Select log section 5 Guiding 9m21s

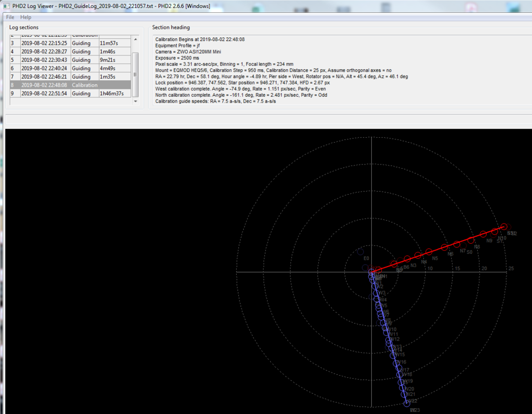70,60
